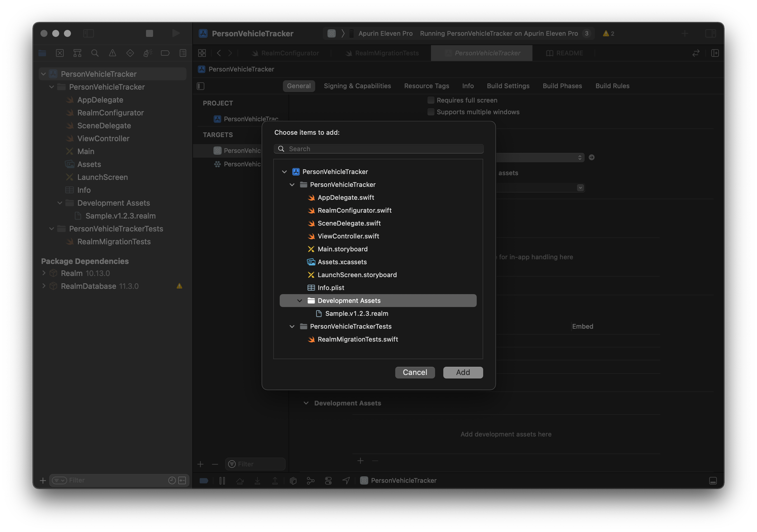
Task: Open issue navigator warning icon
Action: [x=112, y=53]
